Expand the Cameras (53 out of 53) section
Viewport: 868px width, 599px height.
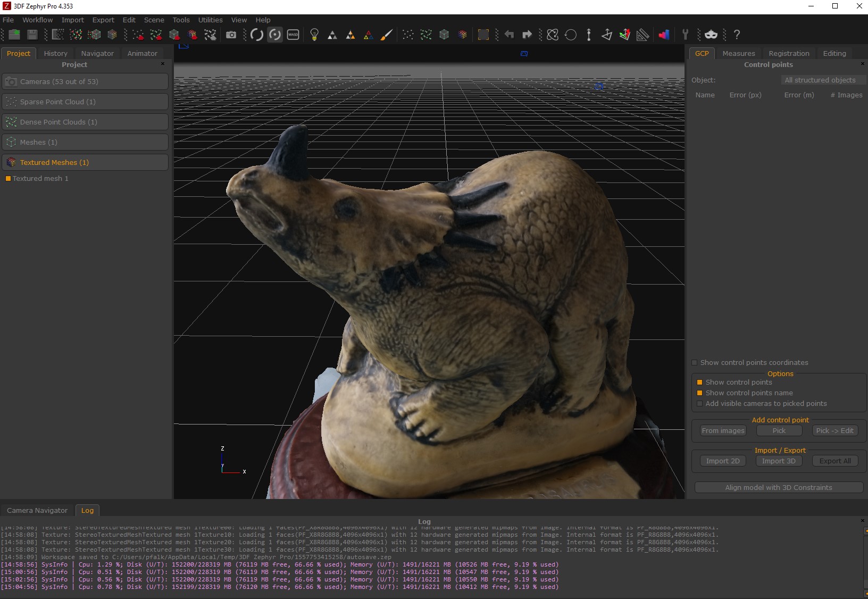coord(85,81)
